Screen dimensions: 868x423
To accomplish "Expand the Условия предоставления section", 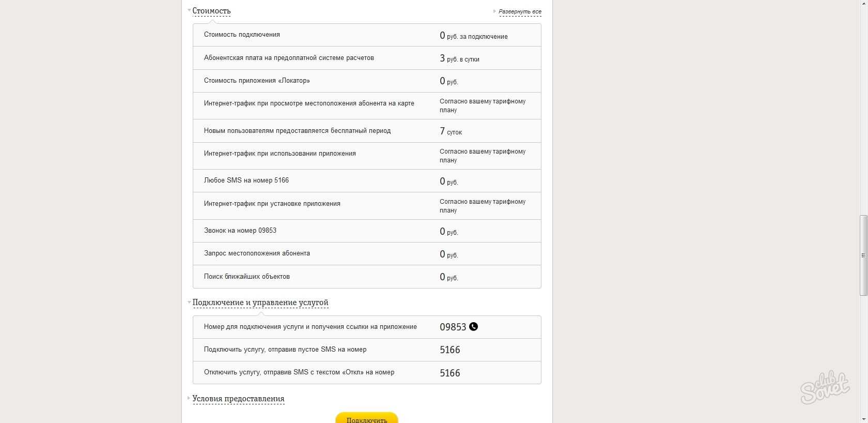I will click(x=238, y=399).
